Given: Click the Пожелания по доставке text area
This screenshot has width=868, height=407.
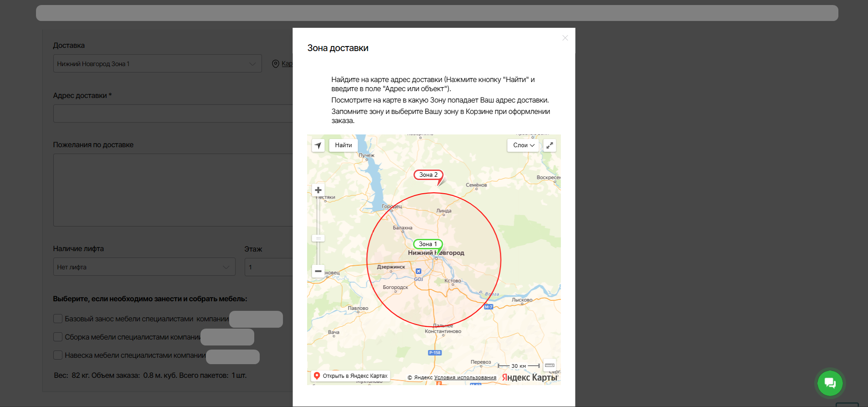Looking at the screenshot, I should (x=173, y=190).
